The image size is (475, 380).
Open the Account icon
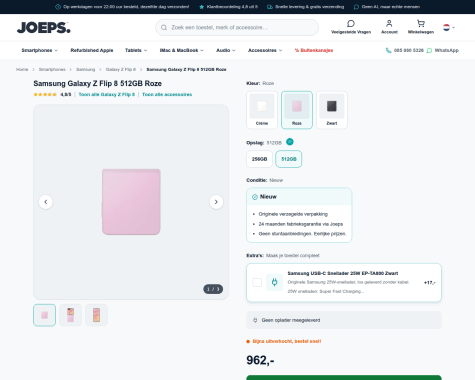[x=389, y=24]
